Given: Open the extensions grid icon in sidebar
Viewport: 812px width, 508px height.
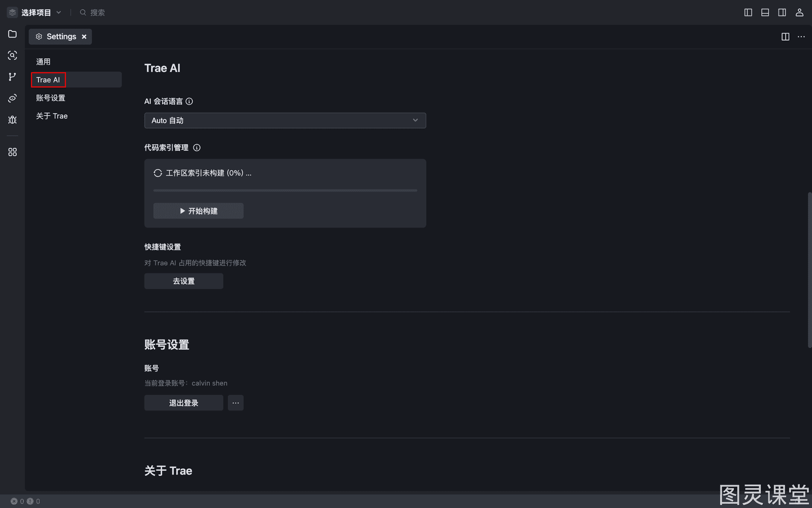Looking at the screenshot, I should click(12, 152).
